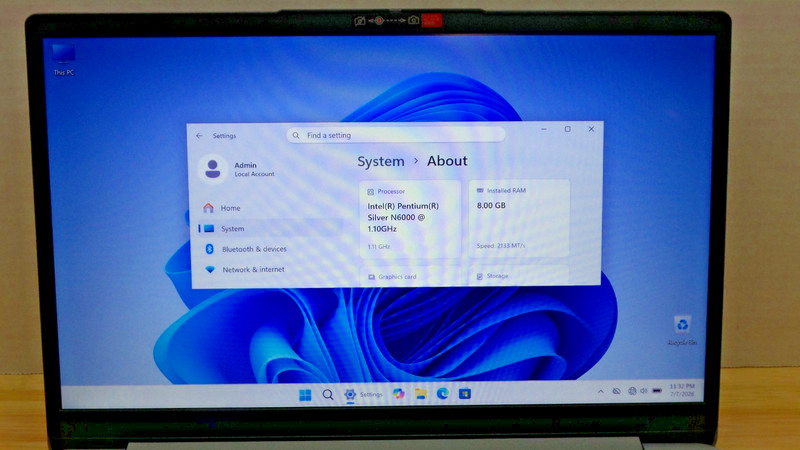Go back with the Settings back arrow

[x=199, y=136]
